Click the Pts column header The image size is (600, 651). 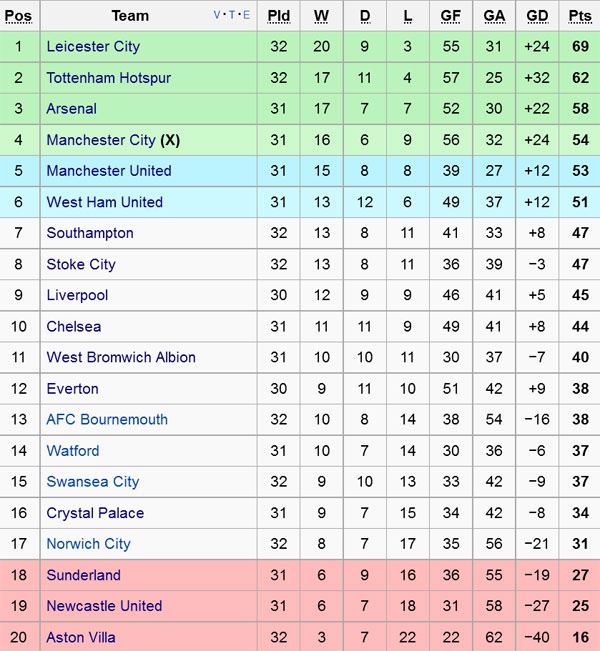point(579,16)
